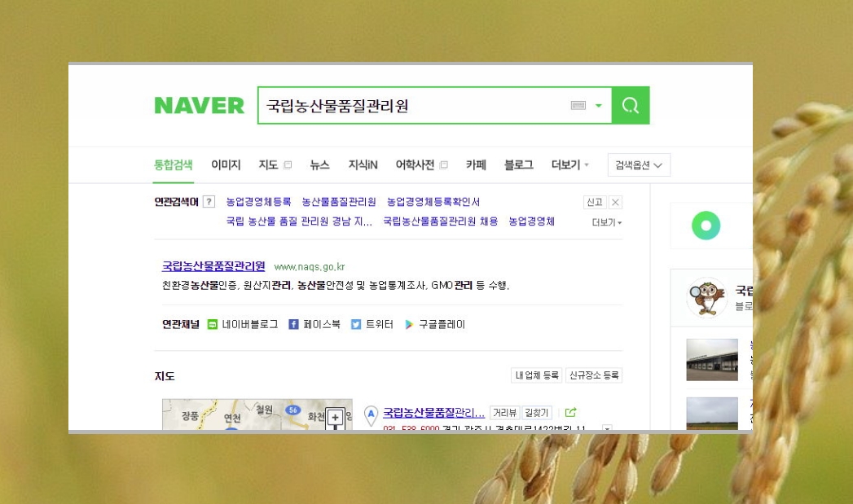Image resolution: width=853 pixels, height=504 pixels.
Task: Click the green share icon next to 길찾기
Action: coord(570,413)
